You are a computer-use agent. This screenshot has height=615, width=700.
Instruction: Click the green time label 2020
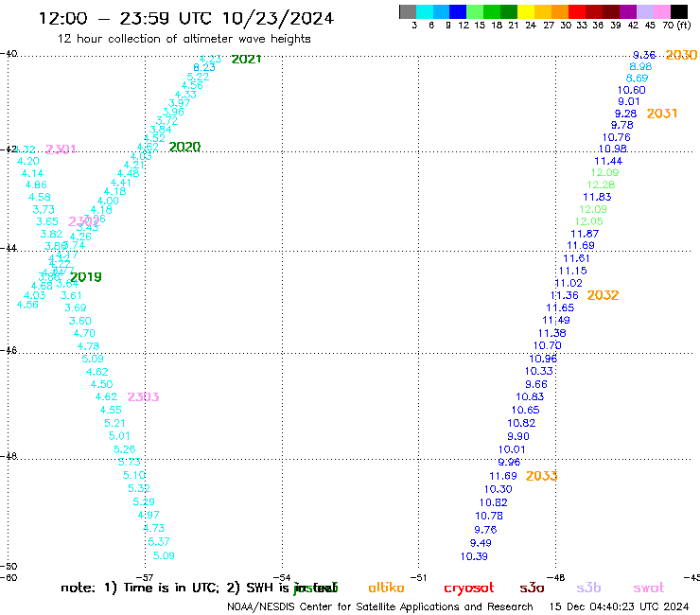184,147
